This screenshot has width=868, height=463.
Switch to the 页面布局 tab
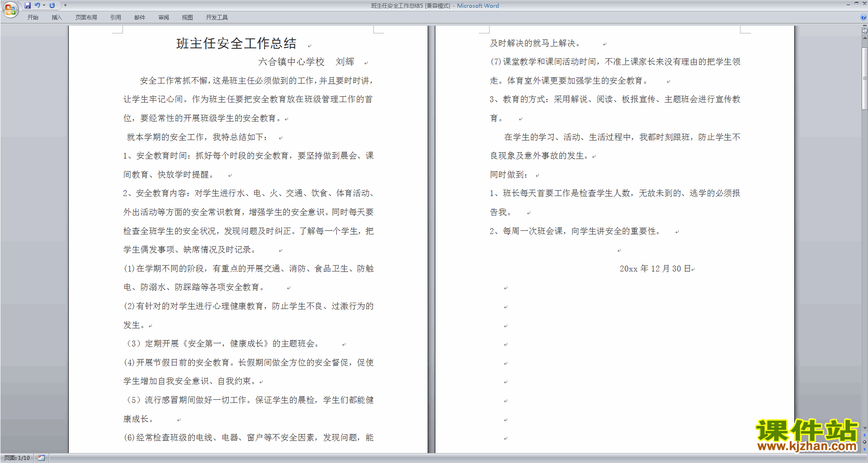pos(86,18)
